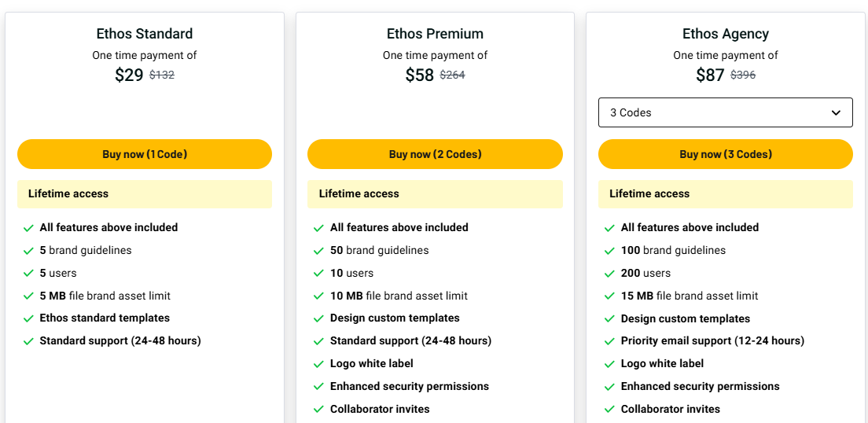Click checkmark next to 10 MB file limit
This screenshot has height=423, width=868.
318,296
